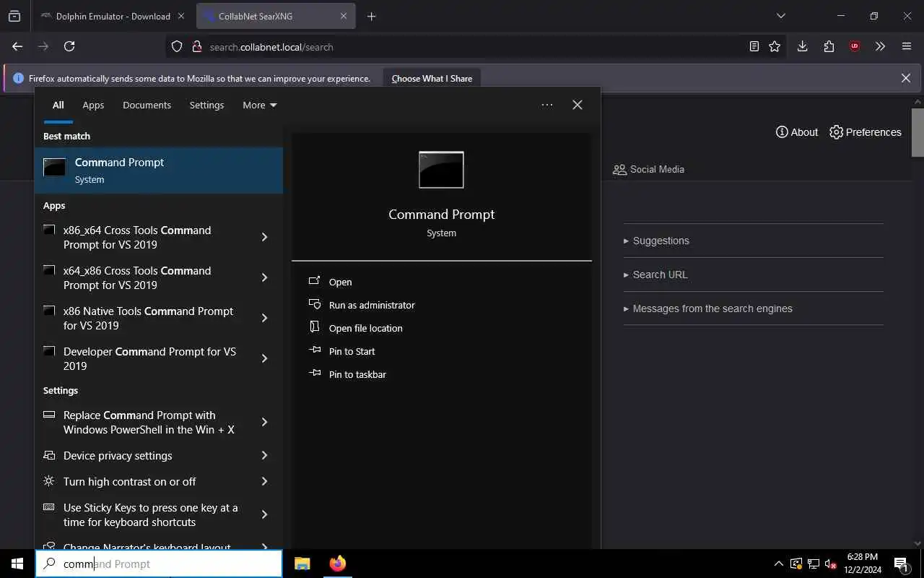Screen dimensions: 924x578
Task: Click the large Command Prompt preview icon
Action: [x=441, y=170]
